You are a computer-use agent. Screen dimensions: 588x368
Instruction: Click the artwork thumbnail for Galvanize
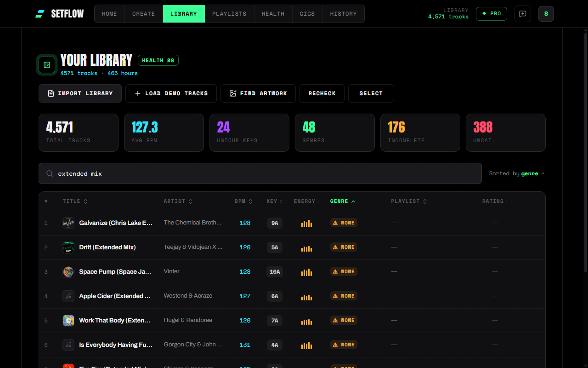(68, 223)
